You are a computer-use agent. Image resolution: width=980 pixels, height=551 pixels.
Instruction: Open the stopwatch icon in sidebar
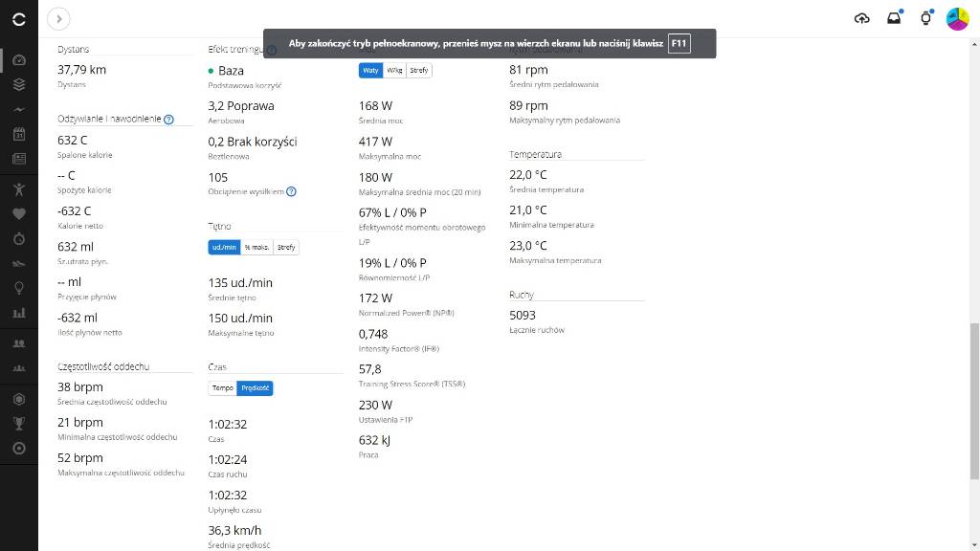tap(19, 238)
